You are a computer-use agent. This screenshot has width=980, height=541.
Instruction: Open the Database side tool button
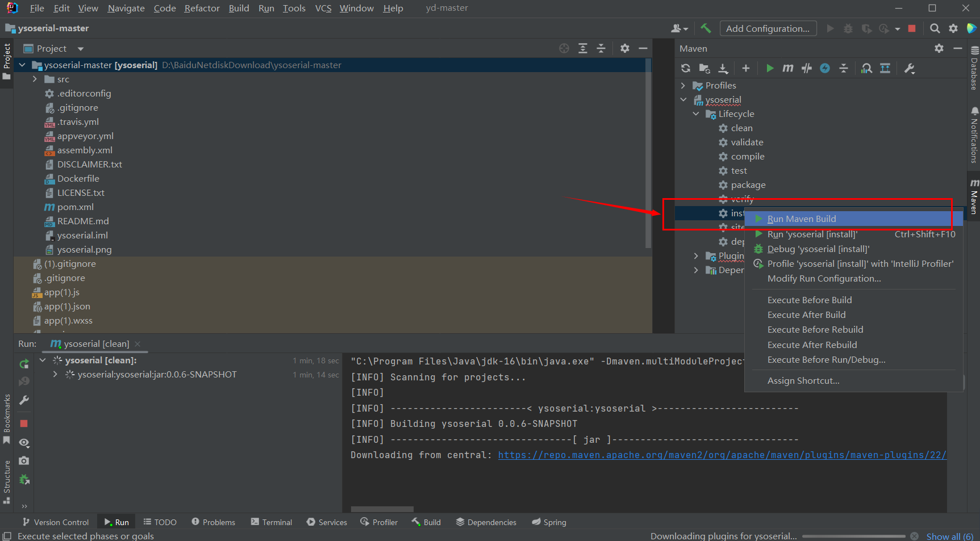974,68
